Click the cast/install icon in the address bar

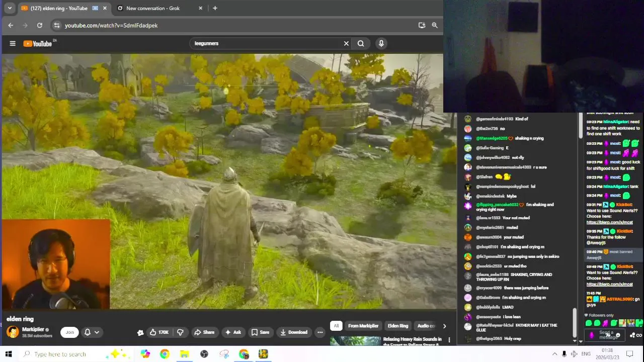pos(422,25)
